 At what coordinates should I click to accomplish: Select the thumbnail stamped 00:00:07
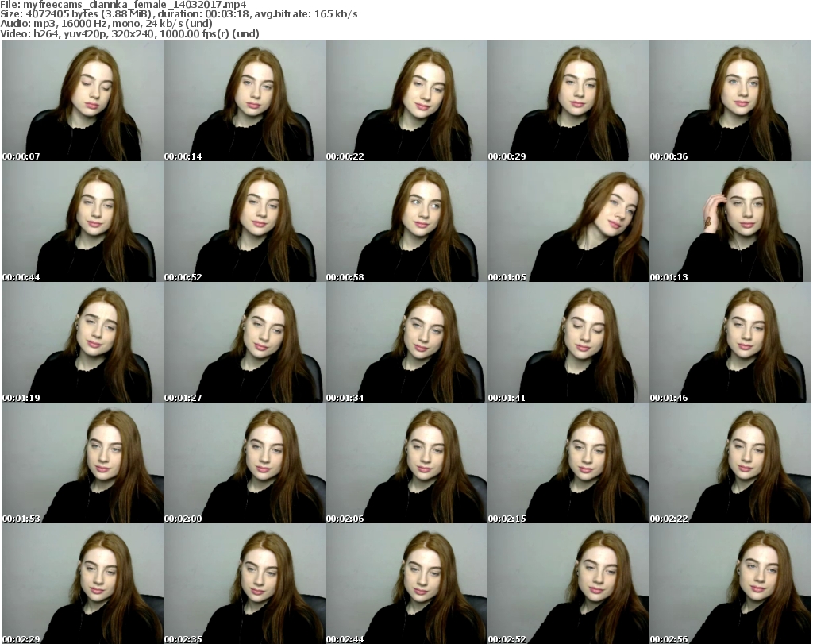(83, 101)
